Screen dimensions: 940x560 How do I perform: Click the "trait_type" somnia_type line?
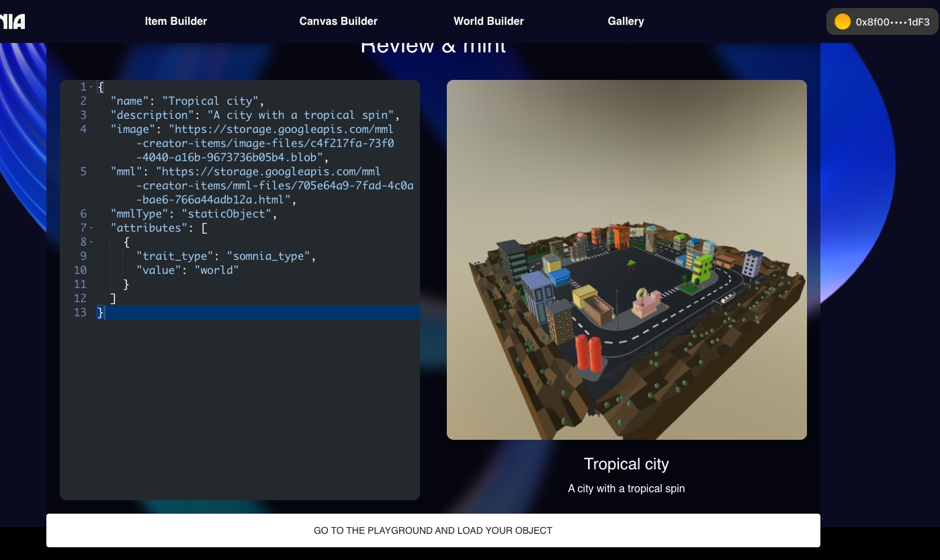point(226,256)
